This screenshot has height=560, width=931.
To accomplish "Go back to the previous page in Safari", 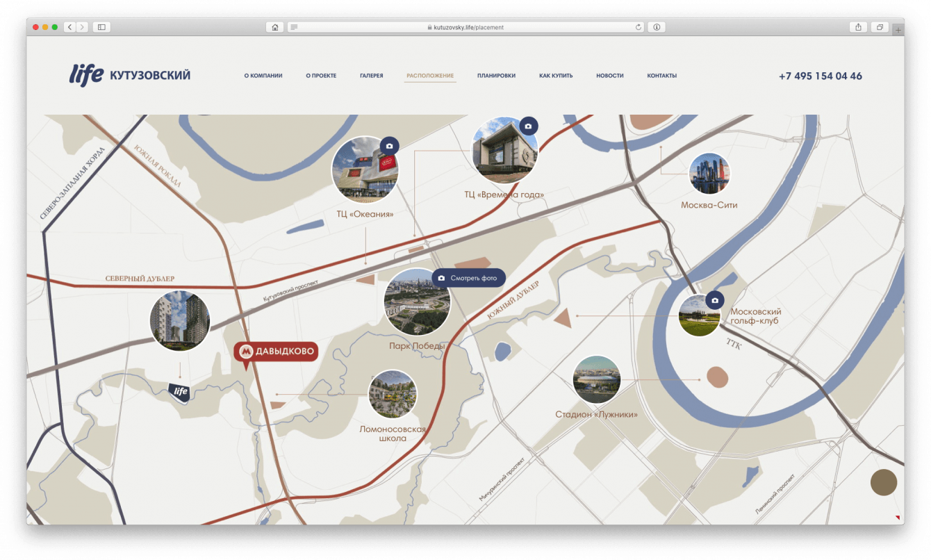I will 69,27.
